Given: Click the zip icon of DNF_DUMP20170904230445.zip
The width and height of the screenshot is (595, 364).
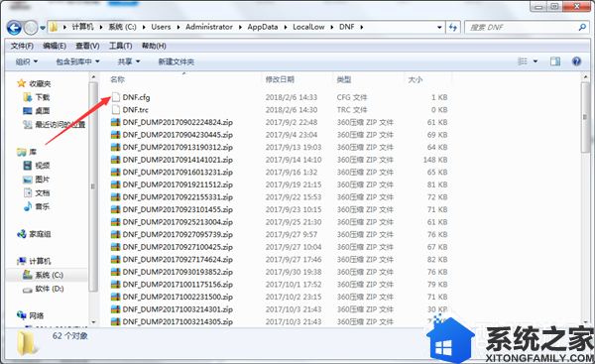Looking at the screenshot, I should (115, 135).
